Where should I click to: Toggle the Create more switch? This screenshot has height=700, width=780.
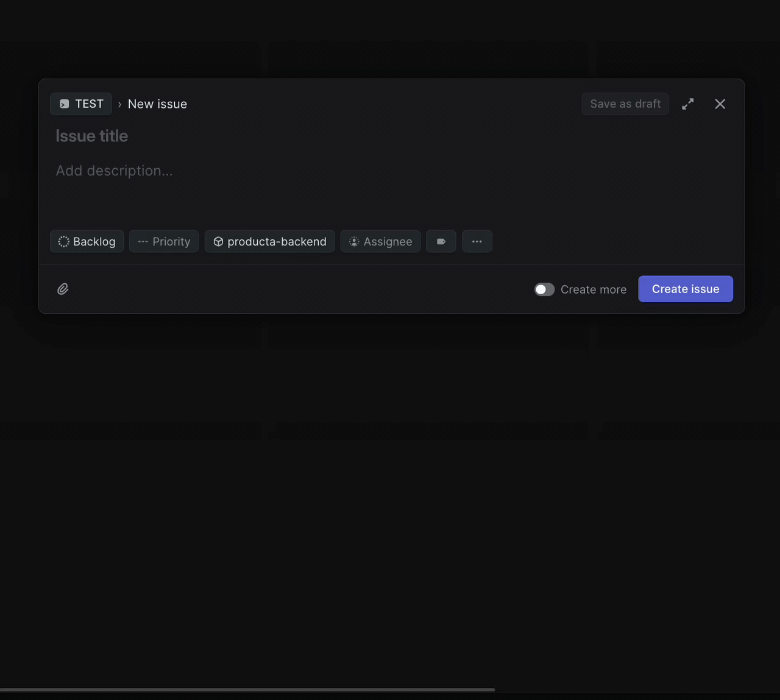tap(544, 289)
